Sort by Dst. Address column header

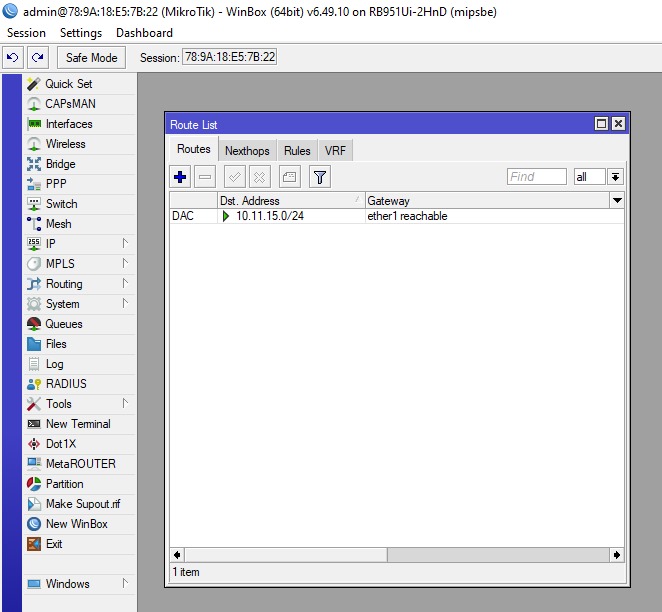click(291, 200)
